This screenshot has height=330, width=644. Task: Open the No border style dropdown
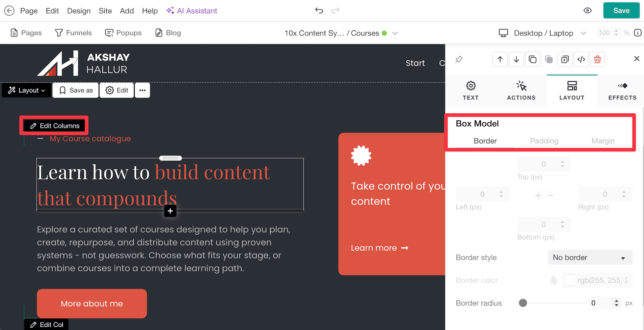pos(590,257)
